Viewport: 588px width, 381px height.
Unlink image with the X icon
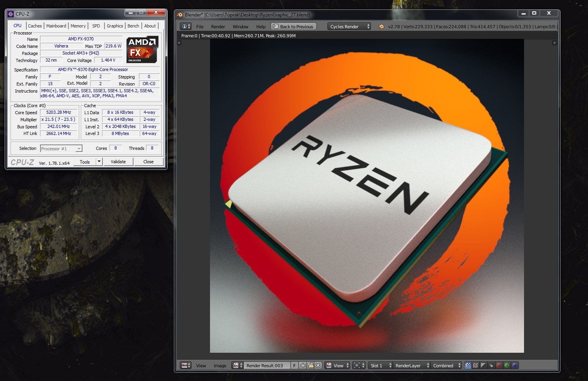tap(318, 365)
